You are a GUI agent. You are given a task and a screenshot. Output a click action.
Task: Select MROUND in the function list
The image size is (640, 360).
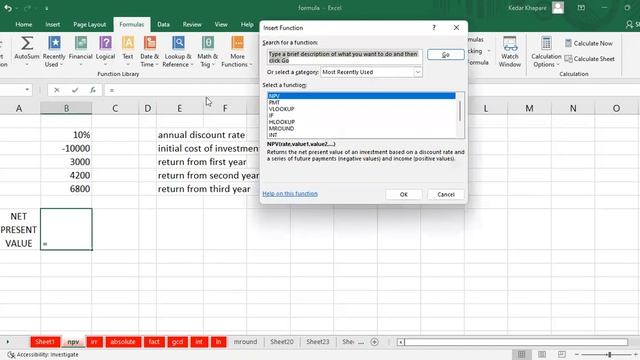(x=361, y=129)
